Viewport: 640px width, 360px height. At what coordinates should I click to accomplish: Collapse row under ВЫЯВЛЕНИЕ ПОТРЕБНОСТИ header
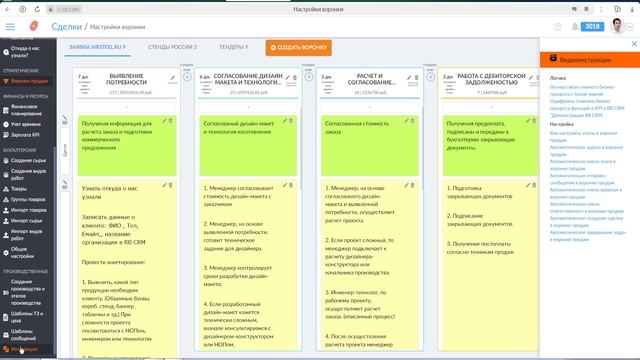pyautogui.click(x=127, y=107)
